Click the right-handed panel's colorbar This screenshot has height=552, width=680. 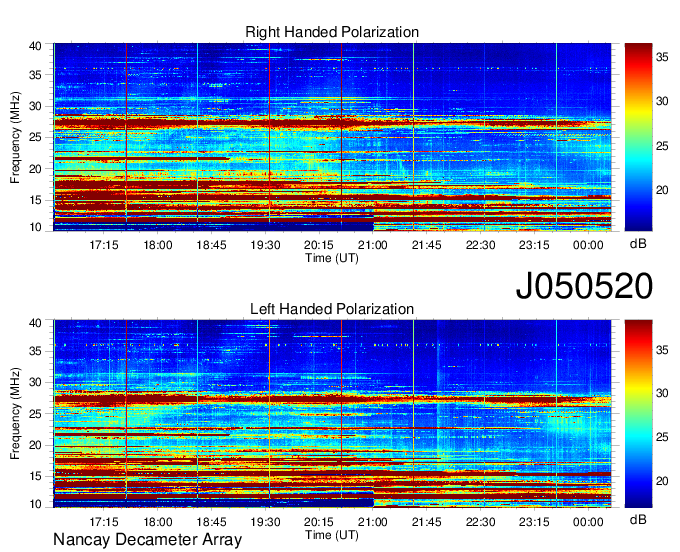pyautogui.click(x=638, y=137)
